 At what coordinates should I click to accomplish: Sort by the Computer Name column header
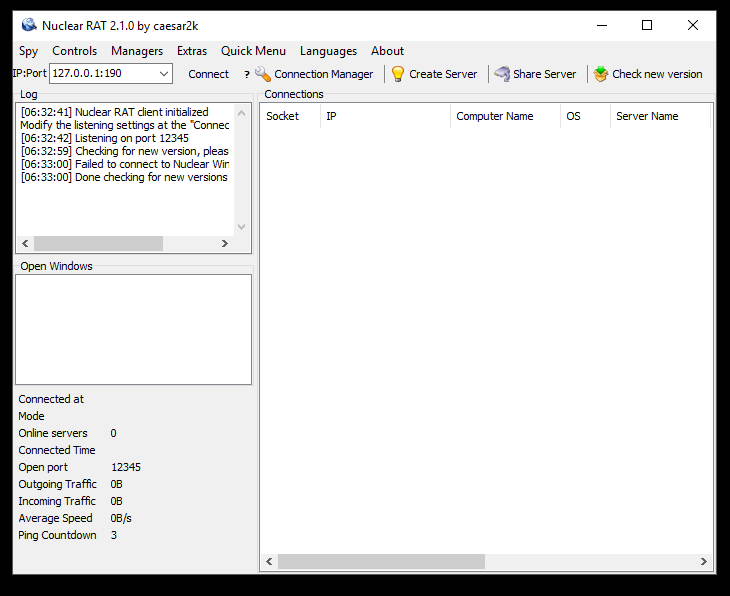506,116
